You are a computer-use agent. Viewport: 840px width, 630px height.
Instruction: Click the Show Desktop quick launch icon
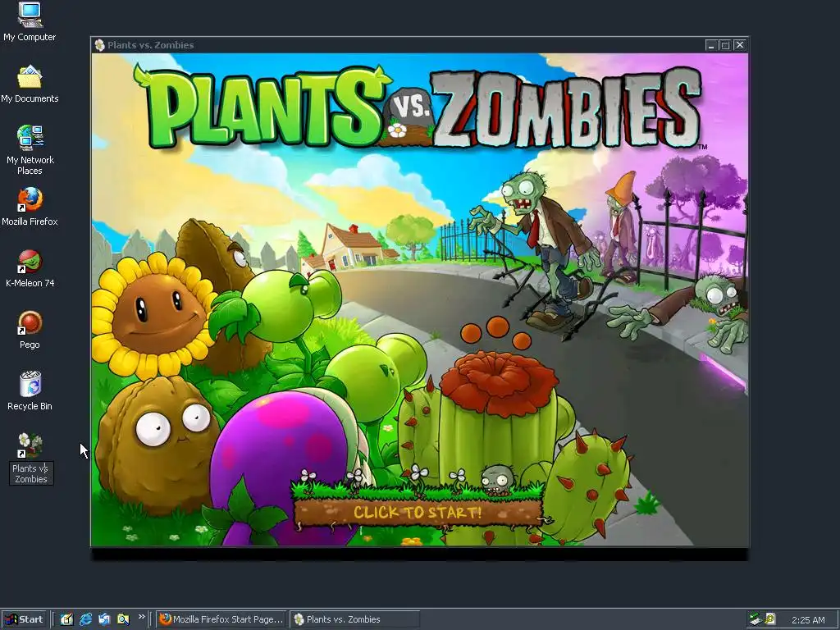pyautogui.click(x=66, y=619)
